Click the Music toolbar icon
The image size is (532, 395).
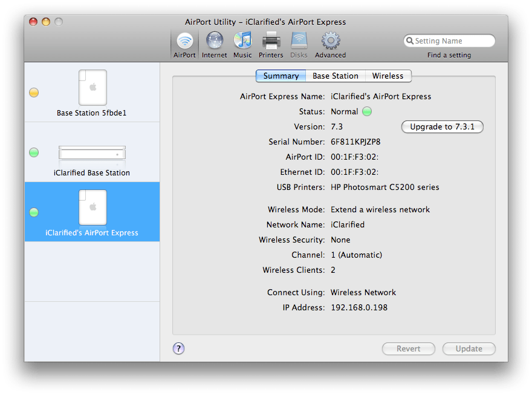pyautogui.click(x=242, y=41)
